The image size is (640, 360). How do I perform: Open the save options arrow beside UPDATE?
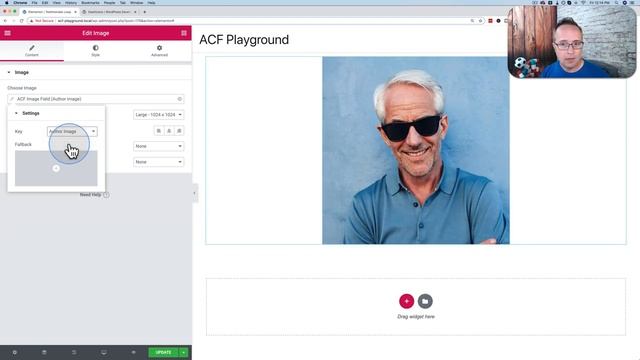184,352
